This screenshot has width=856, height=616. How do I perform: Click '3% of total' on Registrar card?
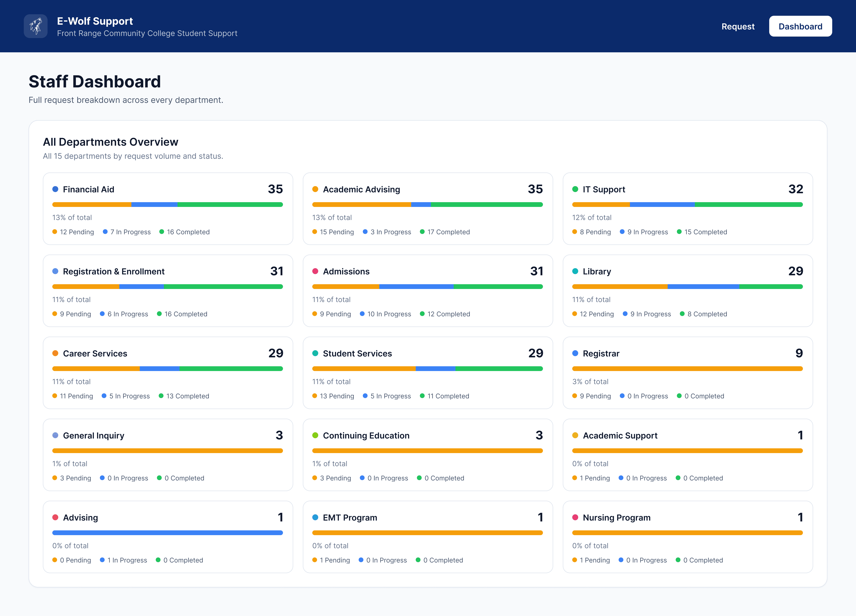pyautogui.click(x=590, y=382)
